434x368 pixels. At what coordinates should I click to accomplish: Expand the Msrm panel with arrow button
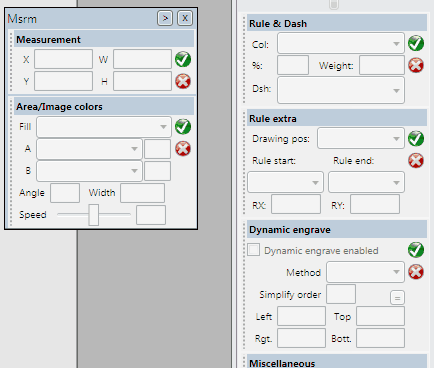tap(165, 18)
